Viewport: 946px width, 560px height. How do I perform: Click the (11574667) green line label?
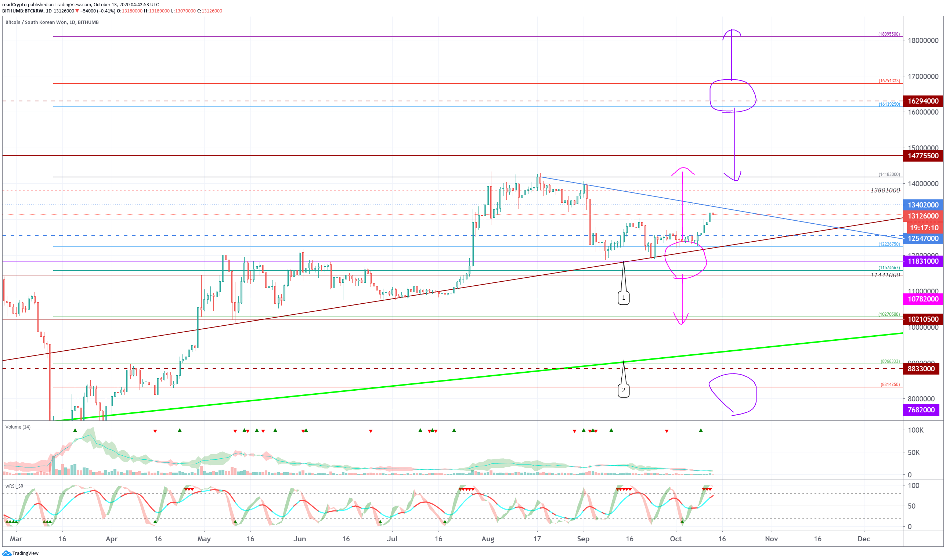(889, 268)
